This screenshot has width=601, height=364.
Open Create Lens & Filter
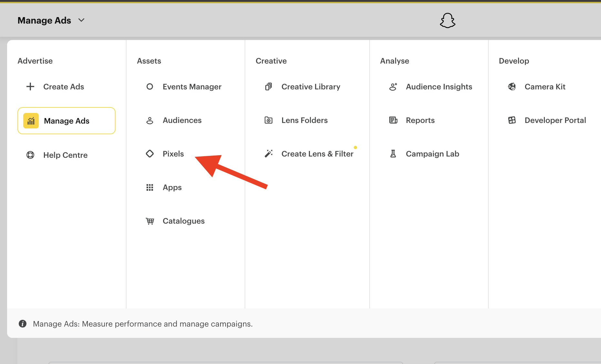coord(317,154)
